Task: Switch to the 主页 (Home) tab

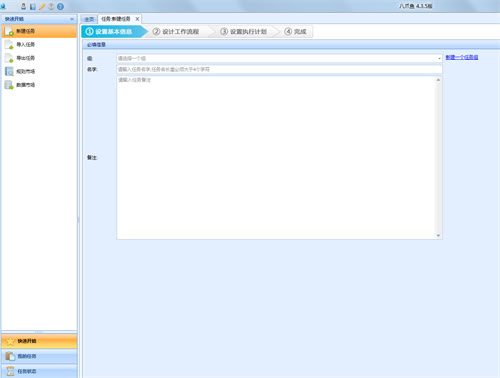Action: point(89,19)
